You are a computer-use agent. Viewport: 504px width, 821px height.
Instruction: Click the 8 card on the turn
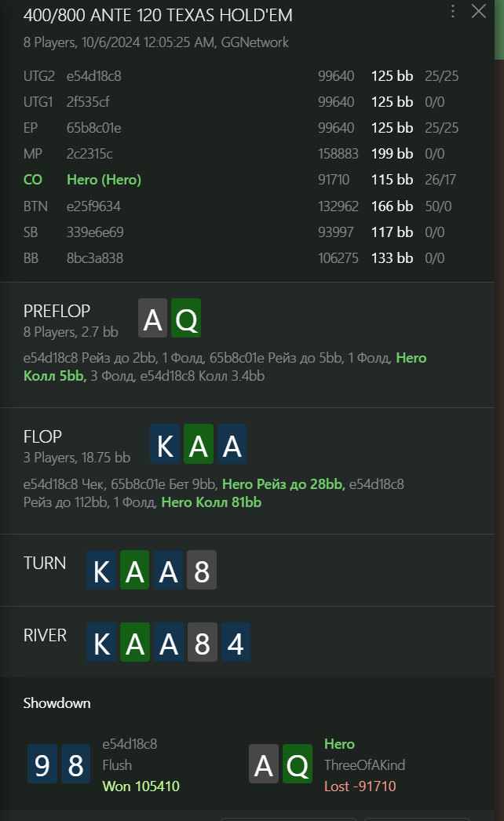pyautogui.click(x=202, y=570)
